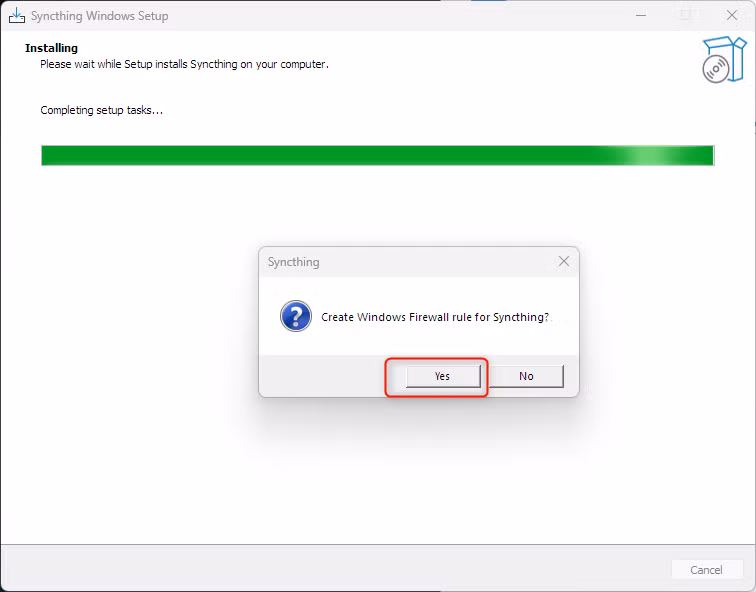Click the 'Installing' heading

click(52, 48)
